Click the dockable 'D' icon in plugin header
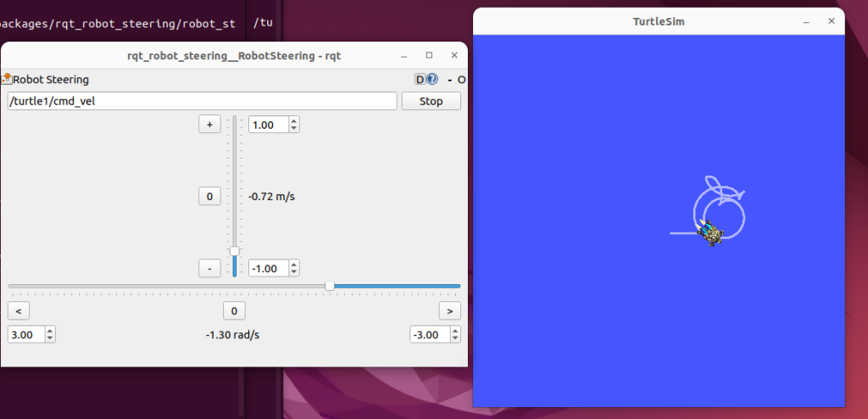The image size is (868, 419). point(420,80)
